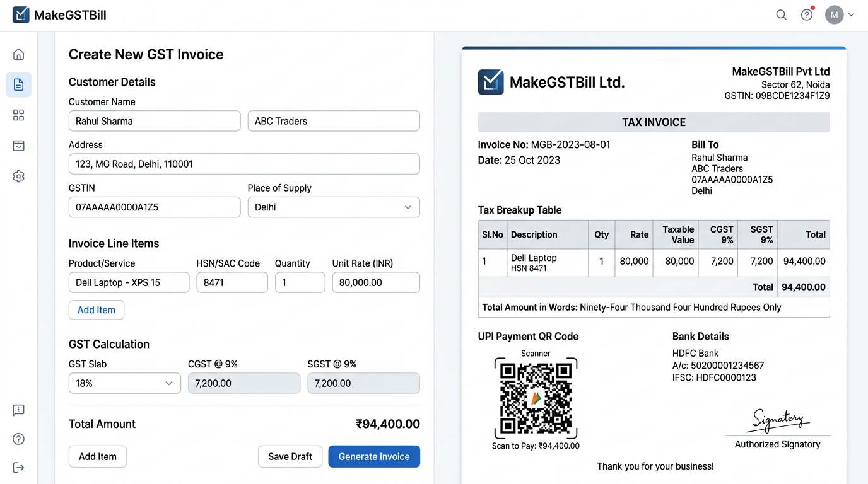This screenshot has width=868, height=484.
Task: Select the Invoices document icon in sidebar
Action: pos(19,84)
